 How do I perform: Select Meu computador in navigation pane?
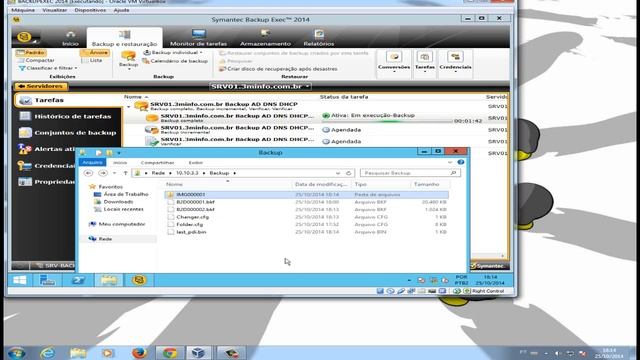117,224
